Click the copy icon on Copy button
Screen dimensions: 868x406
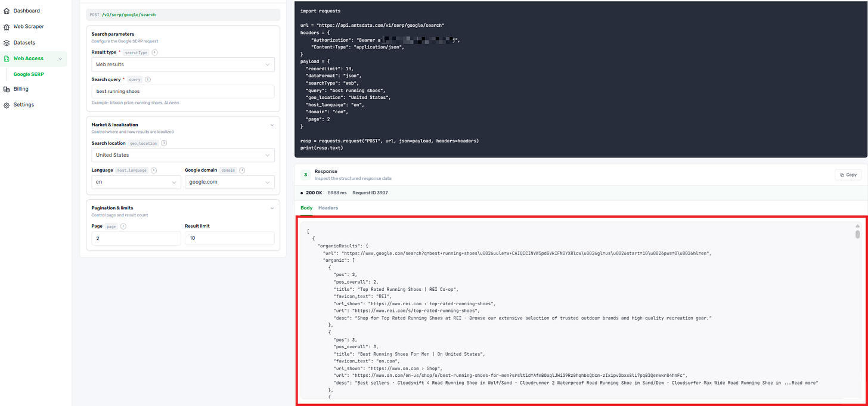(x=842, y=175)
